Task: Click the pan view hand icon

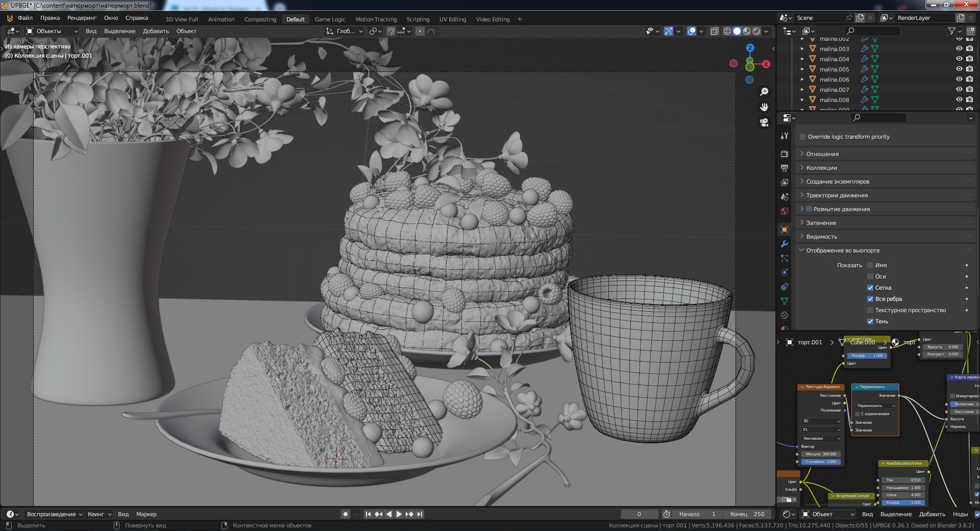Action: point(764,107)
